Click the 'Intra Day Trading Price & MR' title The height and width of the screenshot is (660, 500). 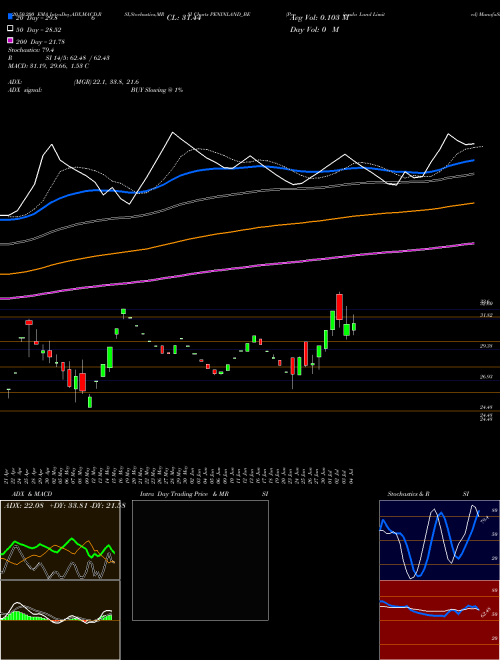pos(184,494)
